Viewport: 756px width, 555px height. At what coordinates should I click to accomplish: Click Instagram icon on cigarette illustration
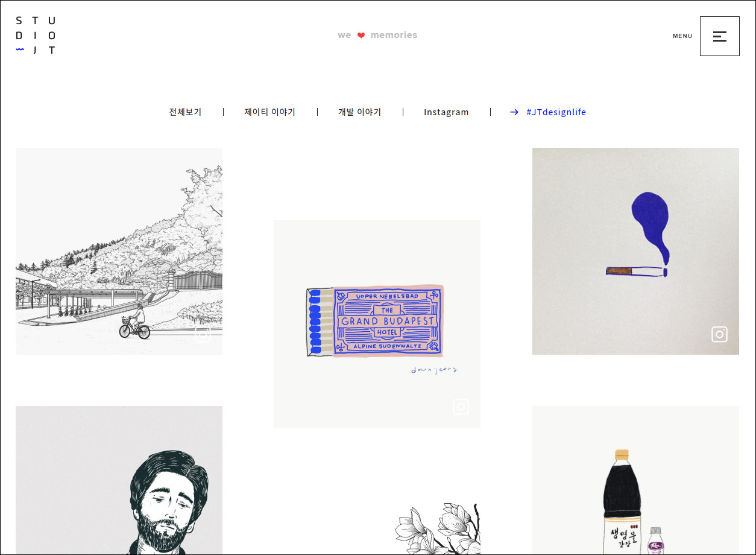tap(719, 334)
